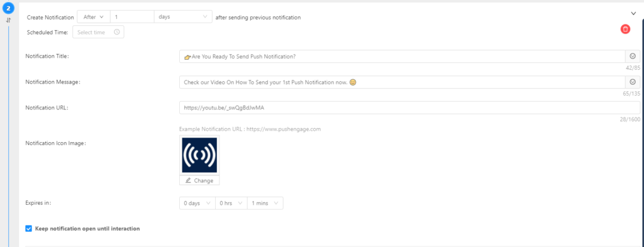Uncheck Keep notification open until interaction
The height and width of the screenshot is (247, 644).
tap(28, 229)
